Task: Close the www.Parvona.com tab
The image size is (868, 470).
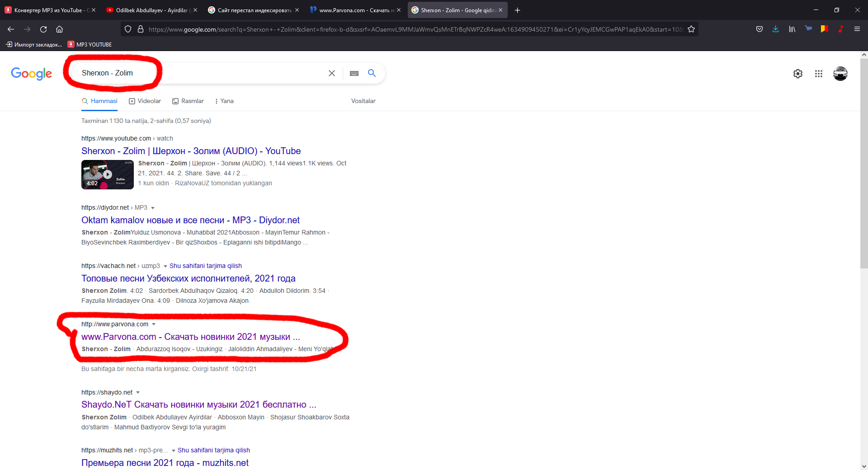Action: [x=399, y=10]
